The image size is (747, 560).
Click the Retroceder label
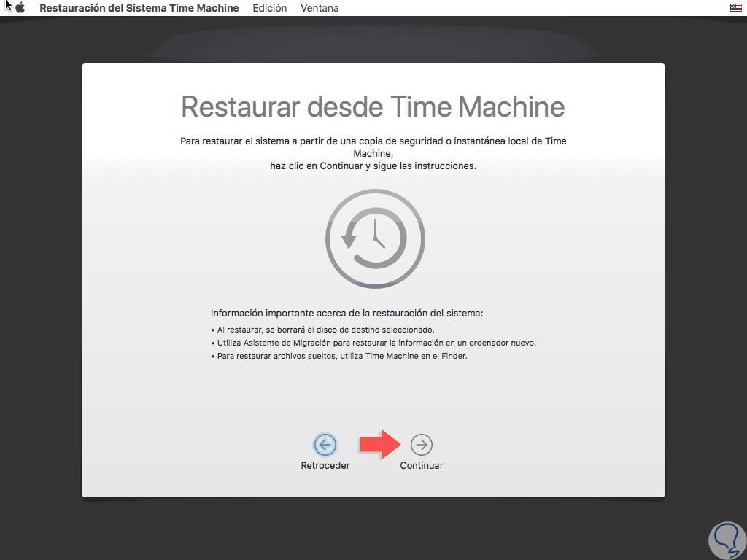[325, 466]
